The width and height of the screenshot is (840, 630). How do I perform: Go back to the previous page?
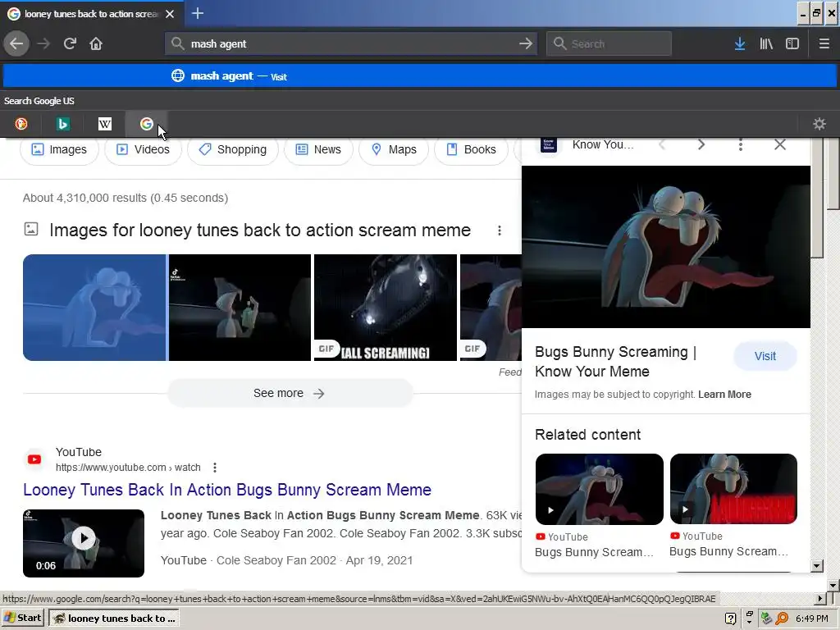tap(16, 43)
